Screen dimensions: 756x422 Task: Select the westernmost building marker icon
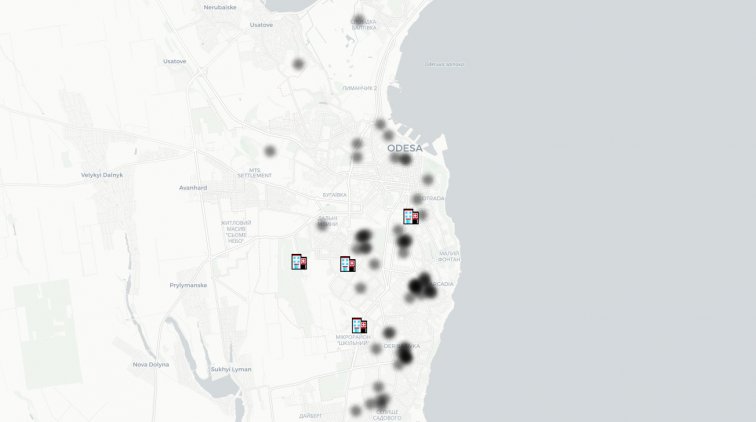[x=298, y=262]
